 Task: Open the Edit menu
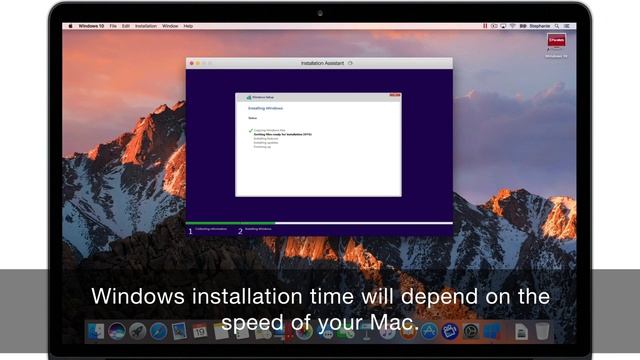click(126, 26)
